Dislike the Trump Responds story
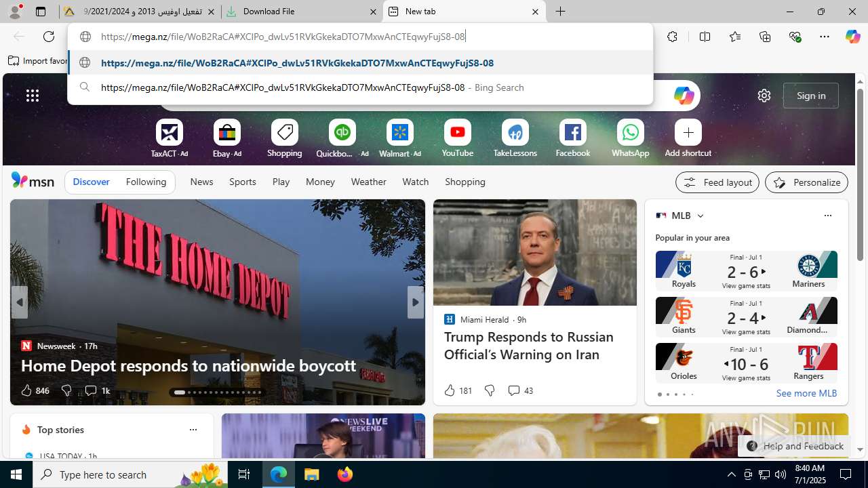The width and height of the screenshot is (868, 488). click(489, 390)
